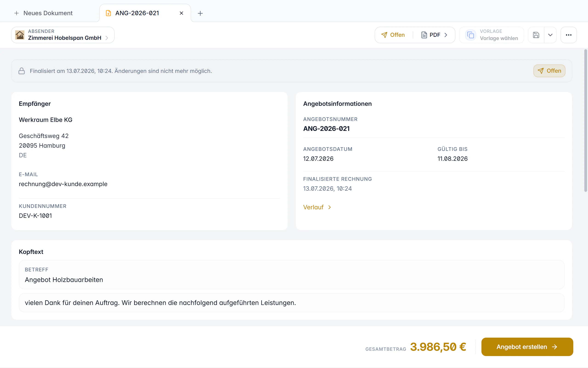Image resolution: width=588 pixels, height=368 pixels.
Task: Open the Absender Zimmerei Hobelspan GmbH selector
Action: 63,35
